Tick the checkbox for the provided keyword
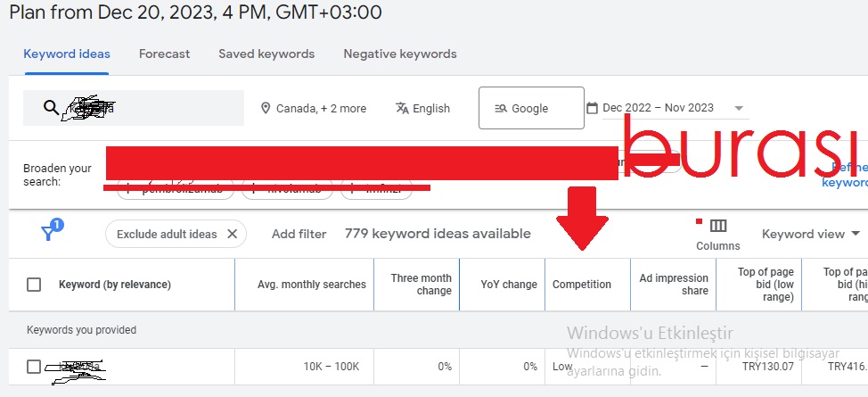868x397 pixels. (34, 367)
